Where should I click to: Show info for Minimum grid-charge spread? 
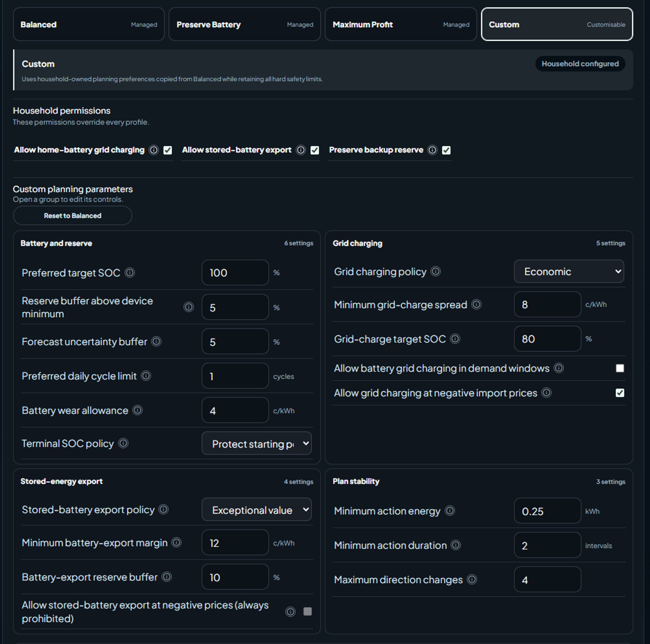[x=476, y=304]
